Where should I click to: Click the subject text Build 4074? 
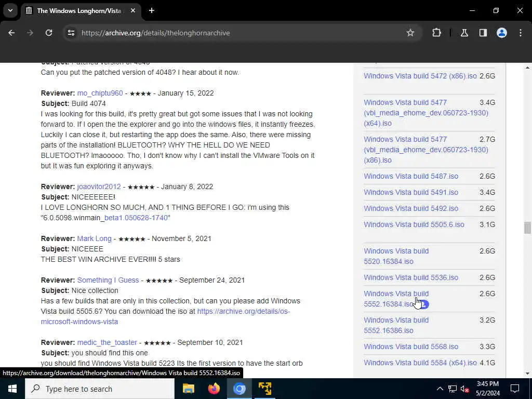[88, 103]
